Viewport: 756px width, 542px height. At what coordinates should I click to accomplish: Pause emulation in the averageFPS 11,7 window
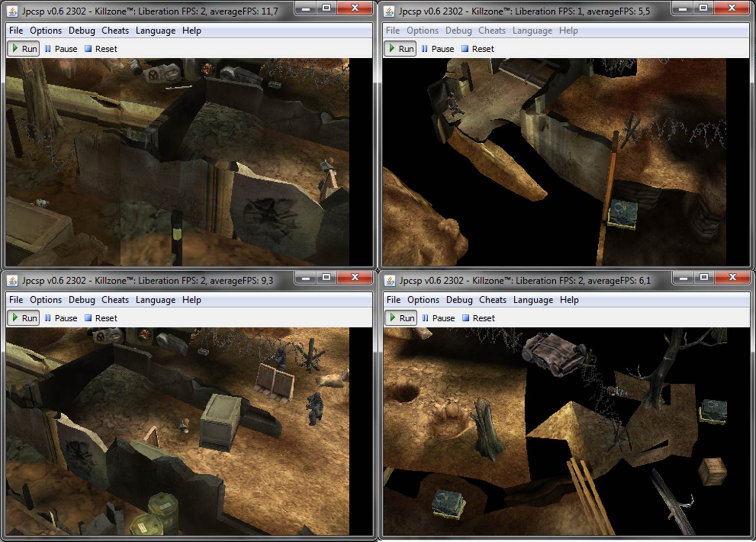[x=61, y=49]
